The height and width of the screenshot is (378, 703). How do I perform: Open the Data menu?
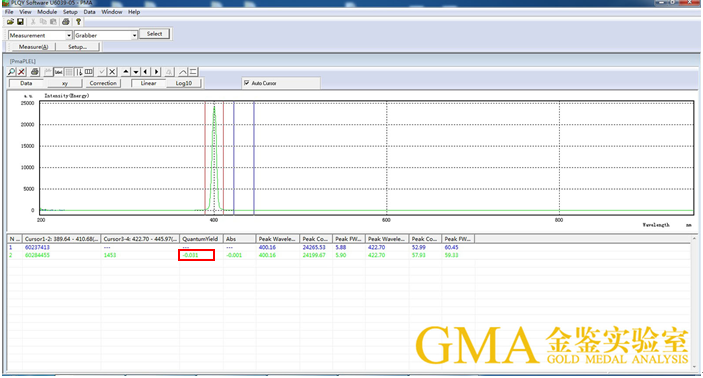[89, 12]
